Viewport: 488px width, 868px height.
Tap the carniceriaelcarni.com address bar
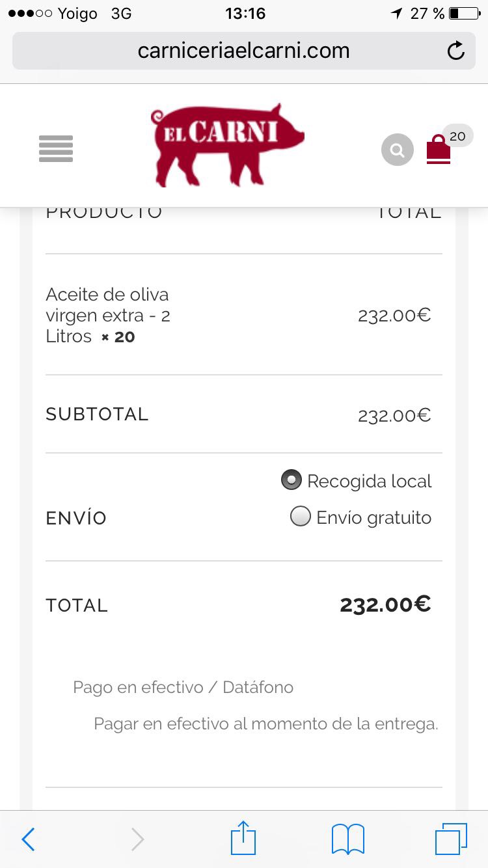[243, 51]
